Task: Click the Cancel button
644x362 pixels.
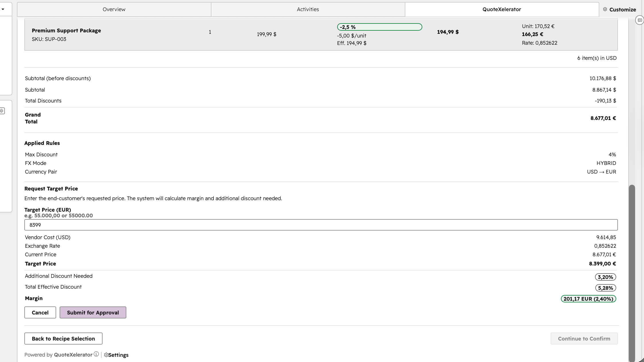Action: (40, 312)
